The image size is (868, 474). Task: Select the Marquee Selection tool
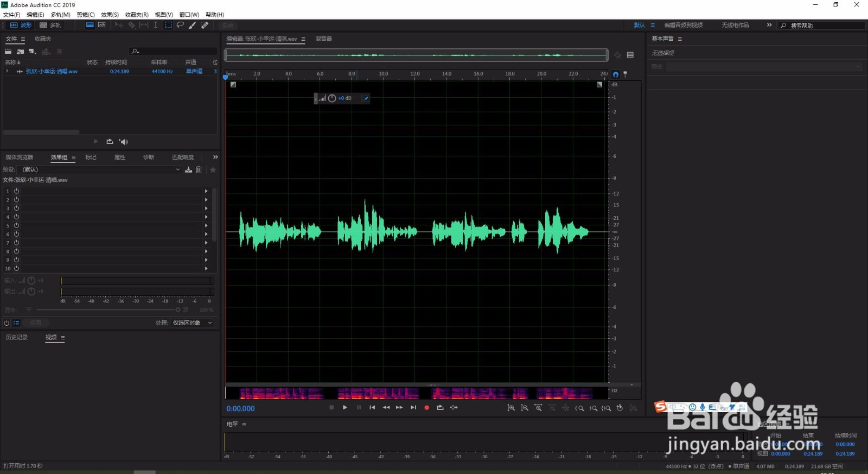click(168, 25)
